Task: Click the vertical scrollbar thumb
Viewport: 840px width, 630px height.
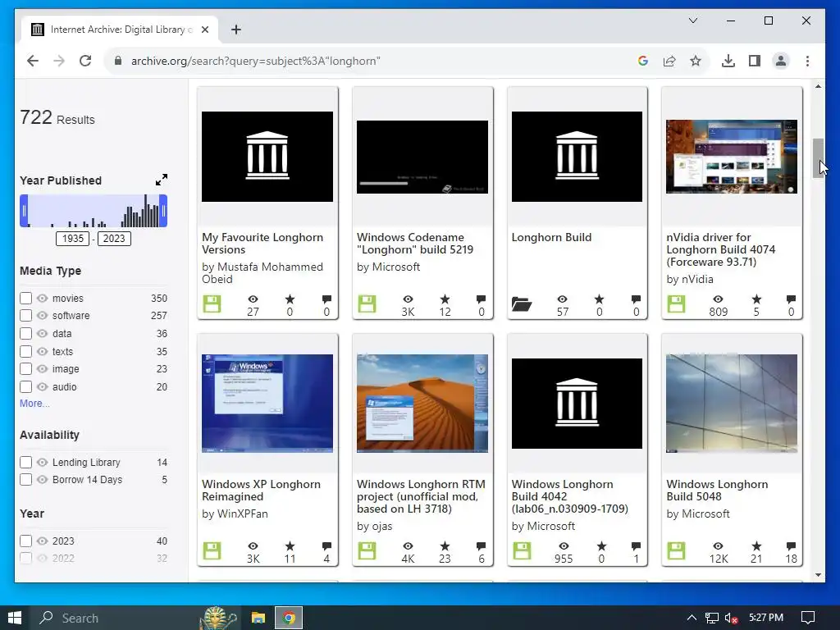Action: pyautogui.click(x=818, y=158)
